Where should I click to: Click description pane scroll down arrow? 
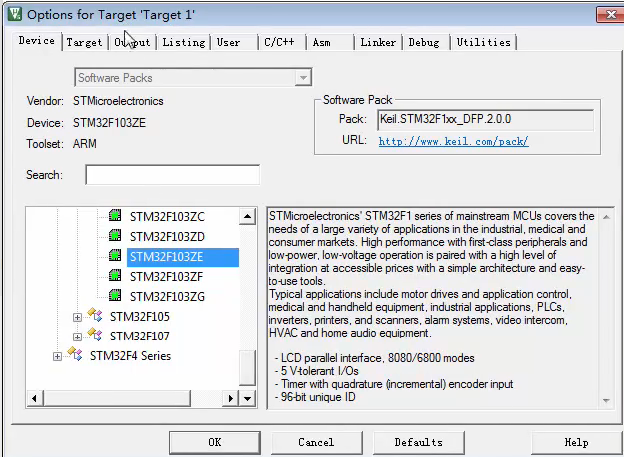tap(606, 400)
